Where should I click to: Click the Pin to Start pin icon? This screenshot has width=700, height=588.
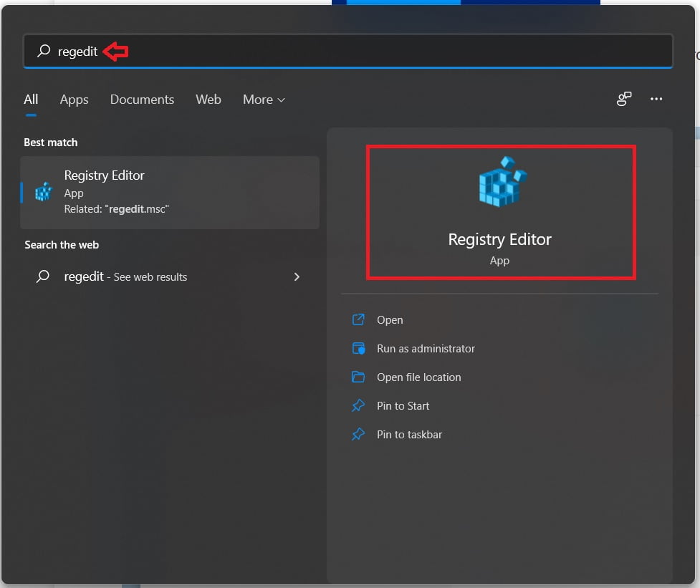click(x=358, y=405)
